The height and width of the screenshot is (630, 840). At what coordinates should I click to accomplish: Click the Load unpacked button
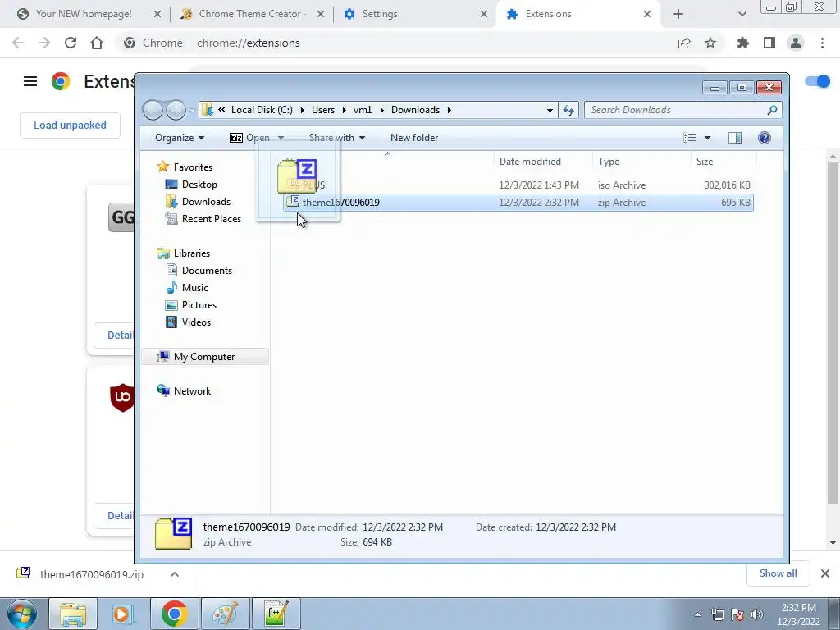tap(71, 126)
